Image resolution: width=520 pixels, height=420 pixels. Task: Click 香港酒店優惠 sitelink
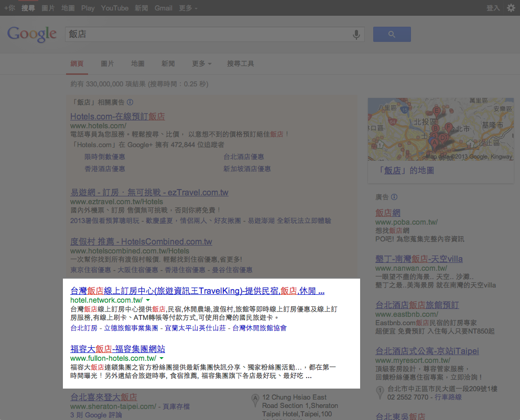click(105, 169)
